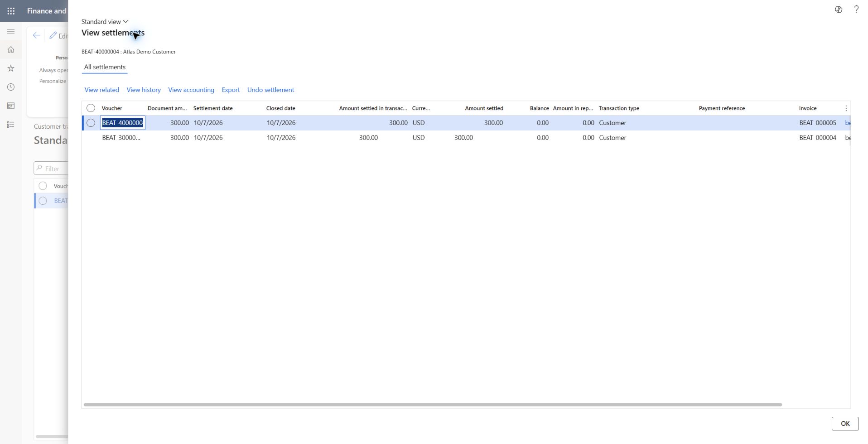Image resolution: width=868 pixels, height=444 pixels.
Task: Open Favorites star in sidebar
Action: coord(11,68)
